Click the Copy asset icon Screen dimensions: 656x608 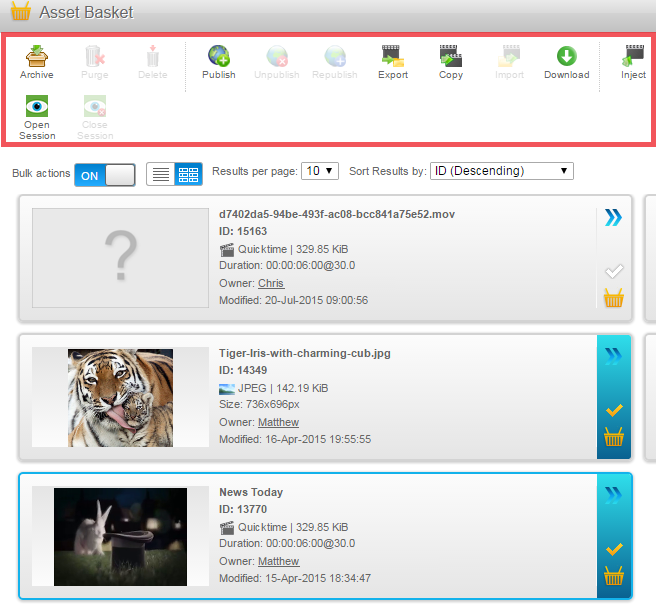click(x=451, y=61)
